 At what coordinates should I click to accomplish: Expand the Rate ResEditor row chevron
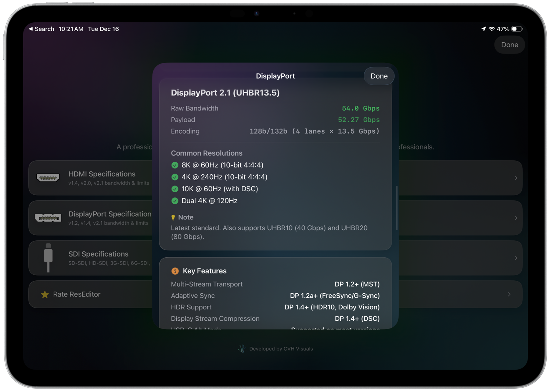click(x=509, y=294)
